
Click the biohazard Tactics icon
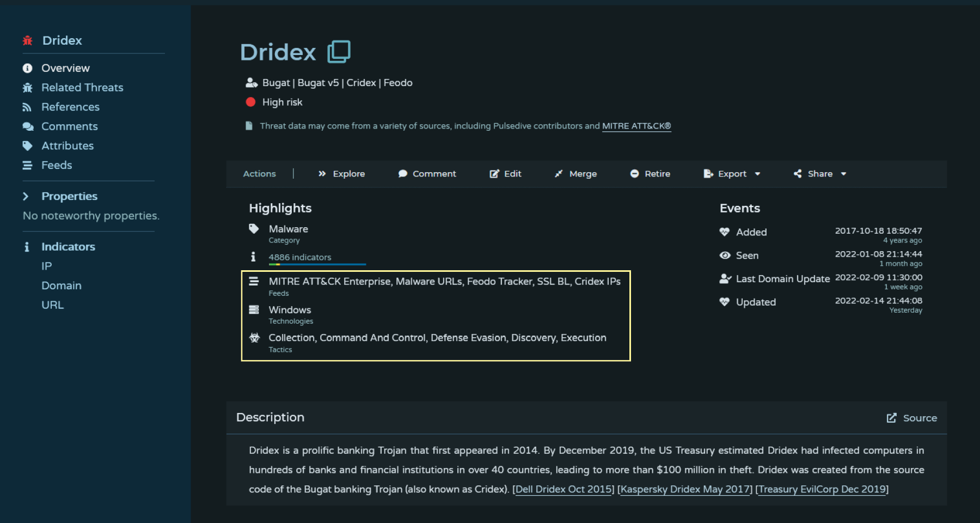(x=254, y=338)
